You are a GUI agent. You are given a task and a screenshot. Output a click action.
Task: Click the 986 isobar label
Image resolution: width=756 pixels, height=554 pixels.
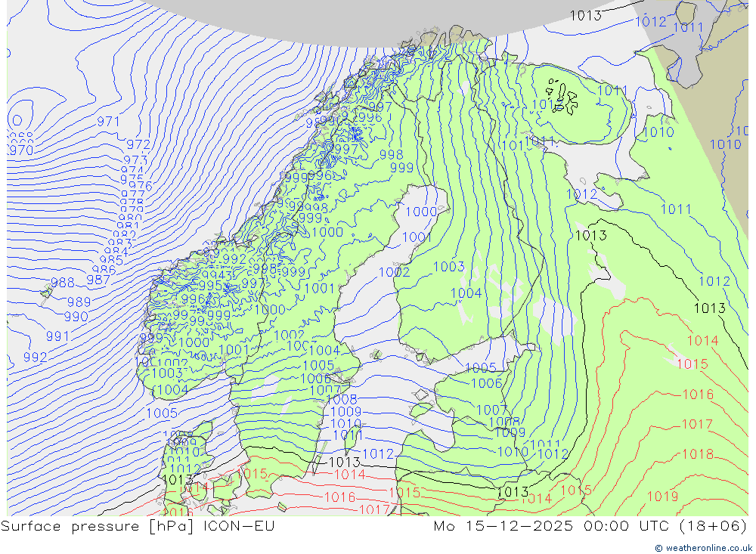104,270
